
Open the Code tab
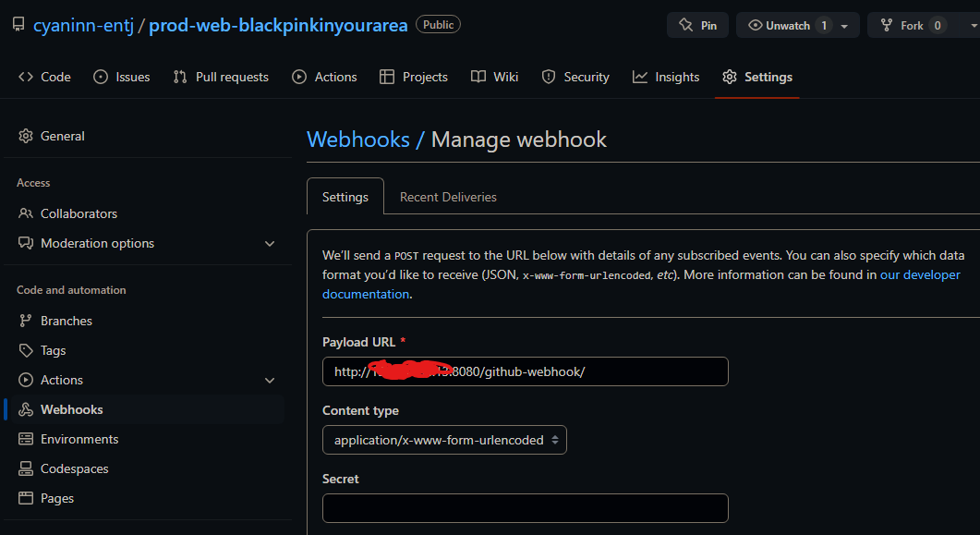click(x=44, y=77)
